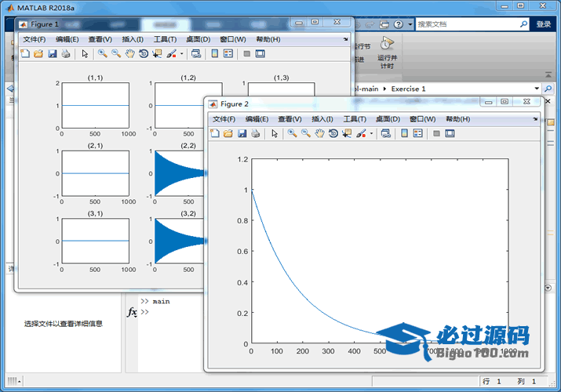Open brush color dropdown arrow in Figure 1
Image resolution: width=561 pixels, height=392 pixels.
[182, 54]
